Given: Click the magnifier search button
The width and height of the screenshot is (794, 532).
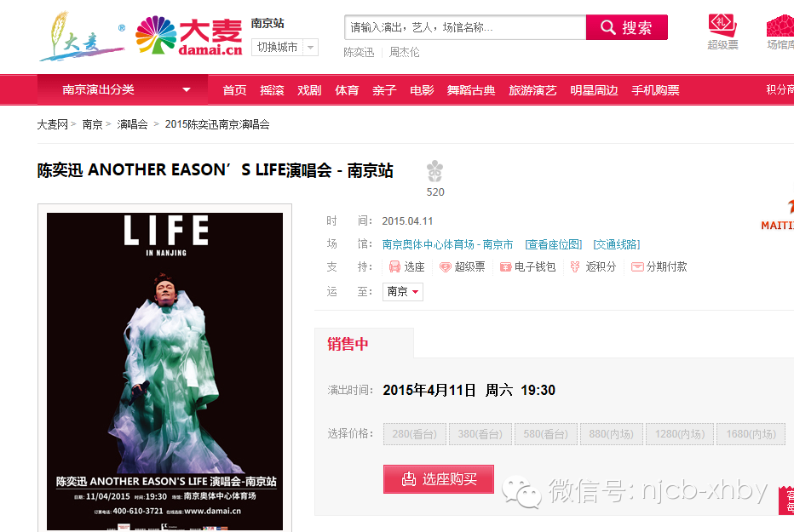Looking at the screenshot, I should pyautogui.click(x=626, y=27).
